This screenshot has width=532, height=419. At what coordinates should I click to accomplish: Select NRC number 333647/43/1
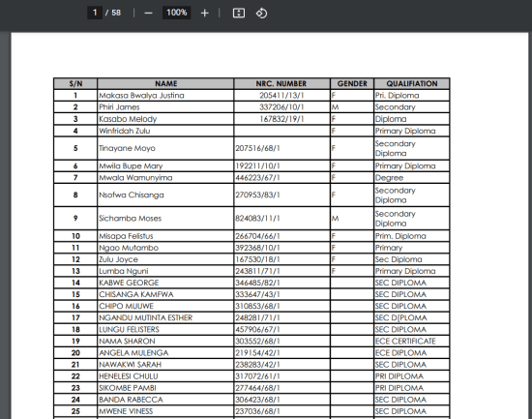[x=257, y=294]
